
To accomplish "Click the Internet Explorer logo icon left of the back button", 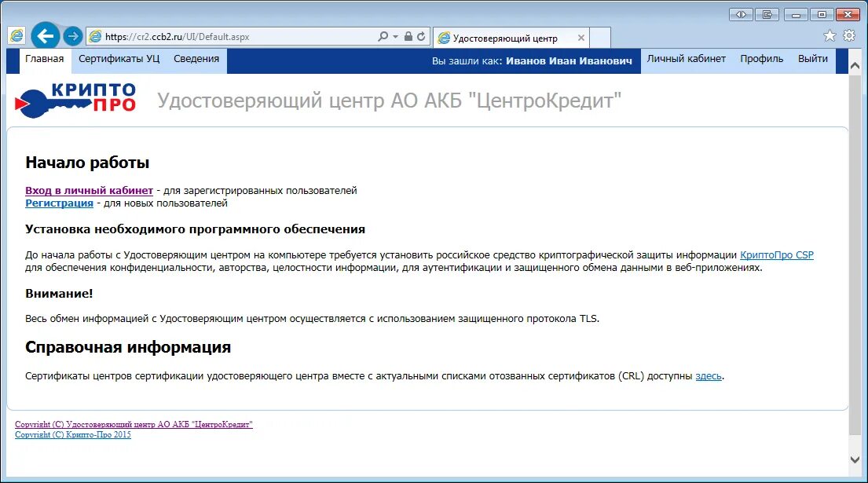I will [x=16, y=36].
